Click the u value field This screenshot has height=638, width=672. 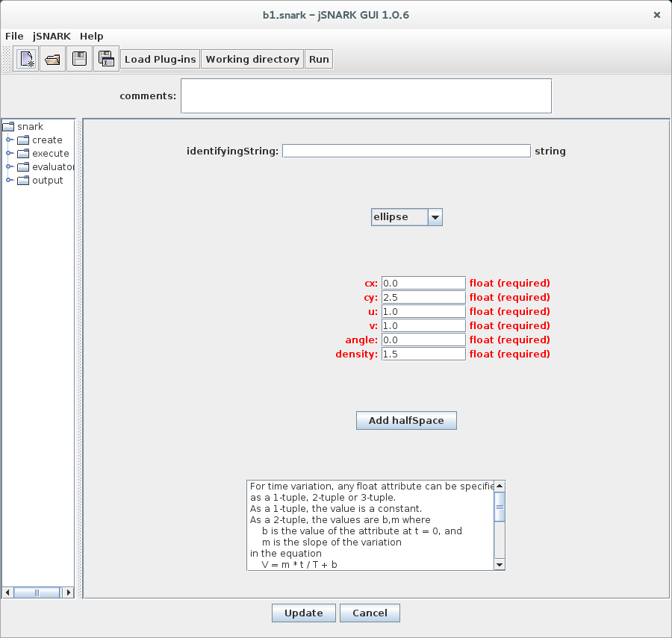(x=423, y=311)
